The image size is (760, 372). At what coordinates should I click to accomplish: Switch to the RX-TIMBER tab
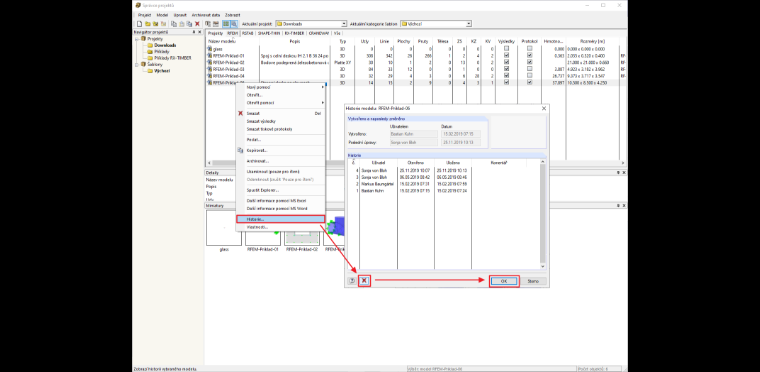(294, 33)
